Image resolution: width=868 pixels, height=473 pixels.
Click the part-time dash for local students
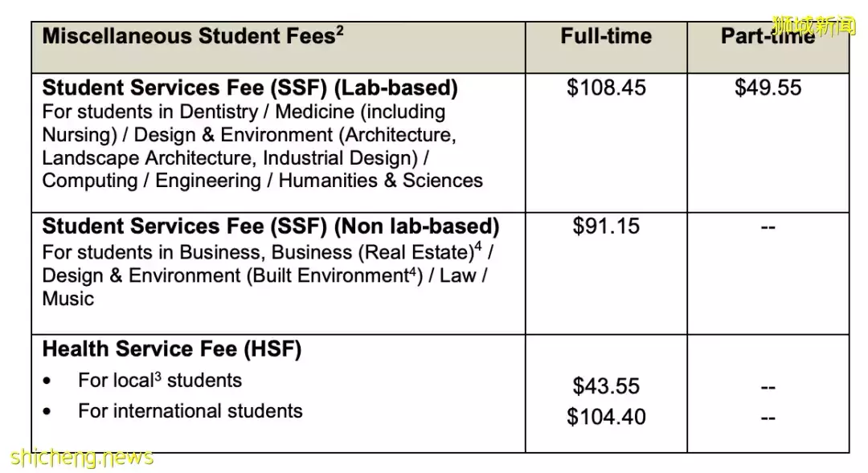768,388
